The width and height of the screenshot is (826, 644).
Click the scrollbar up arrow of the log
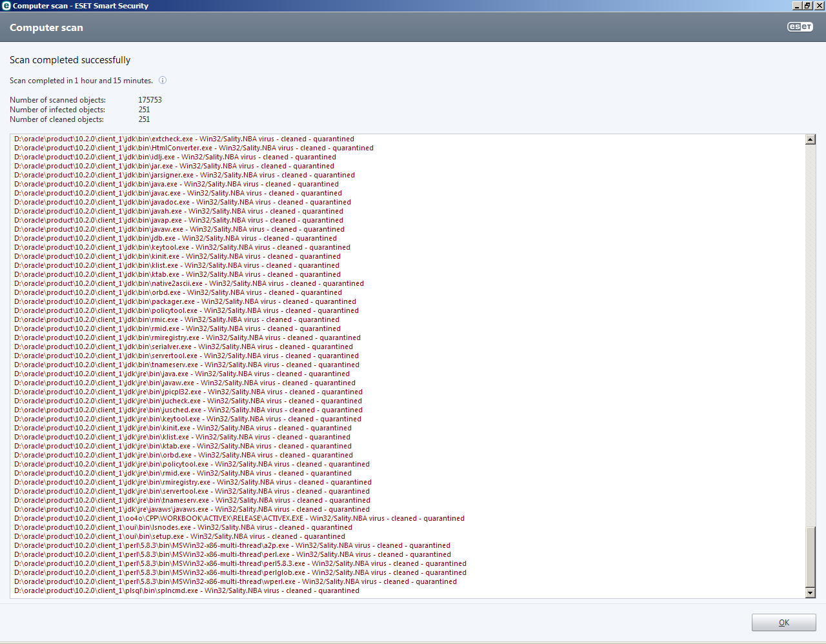[x=811, y=139]
